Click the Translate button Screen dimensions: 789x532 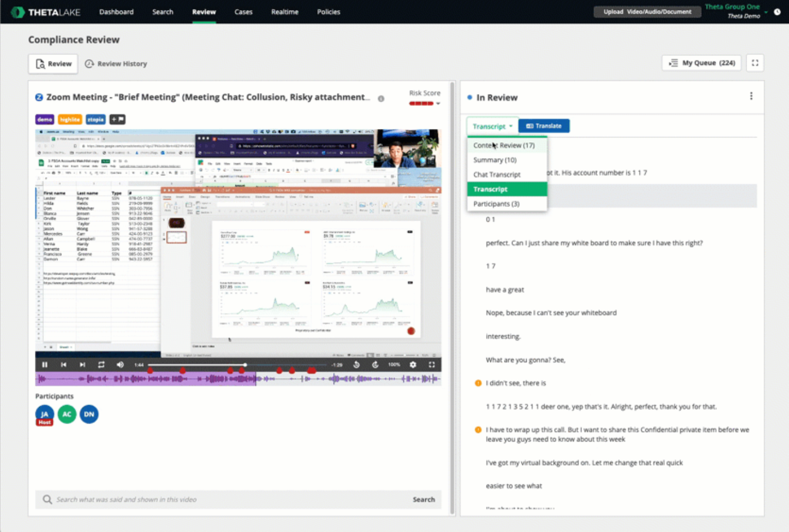point(544,126)
